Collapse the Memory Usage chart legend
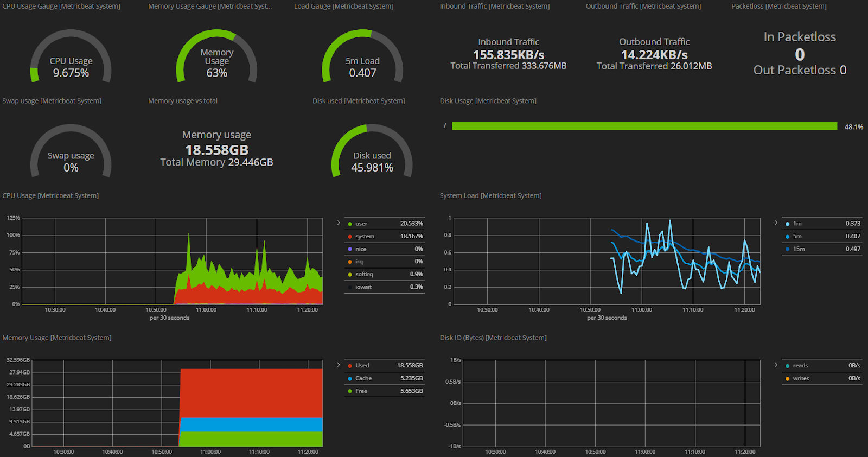 point(338,365)
